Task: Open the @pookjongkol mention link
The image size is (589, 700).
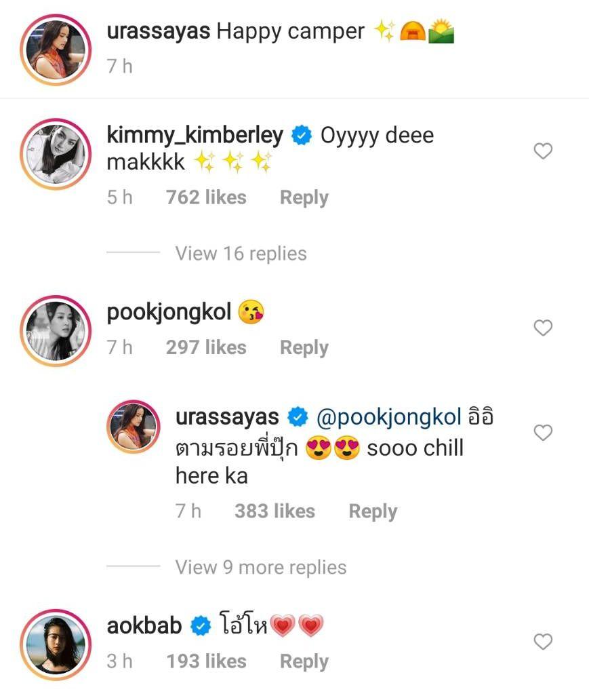Action: [x=388, y=417]
